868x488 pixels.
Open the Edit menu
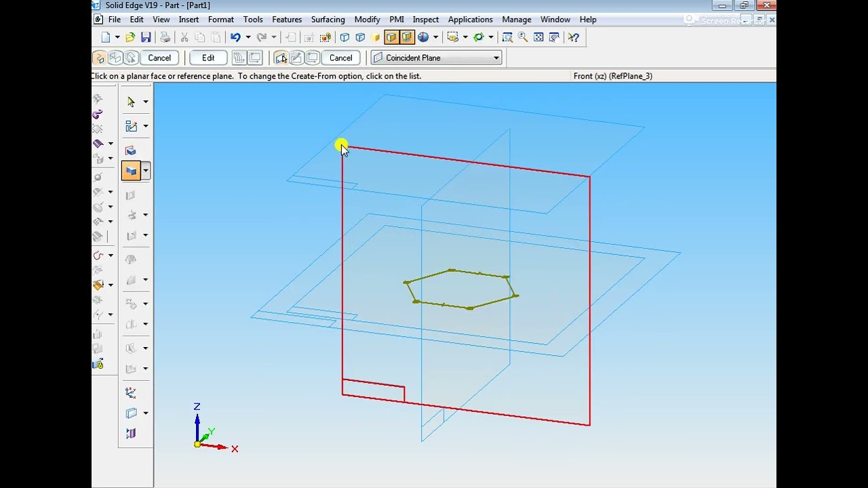136,20
